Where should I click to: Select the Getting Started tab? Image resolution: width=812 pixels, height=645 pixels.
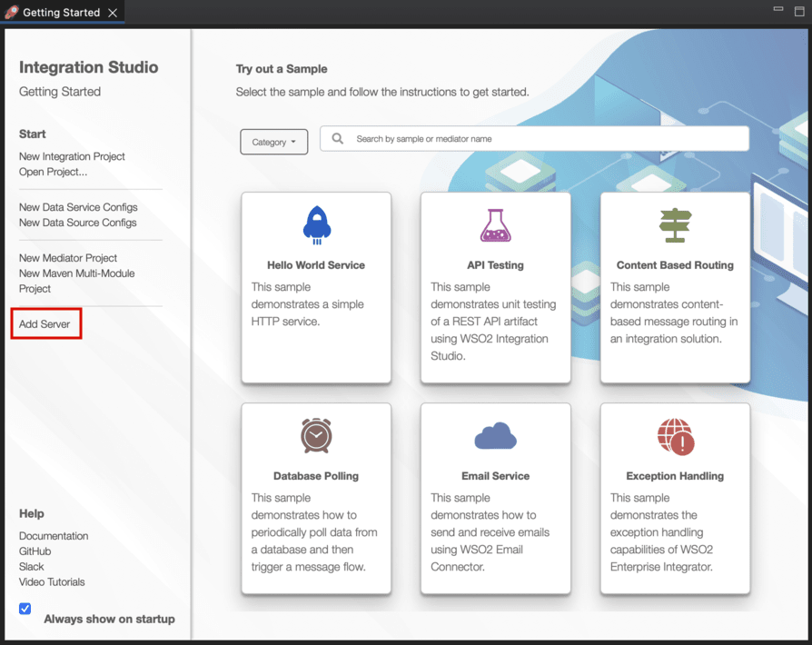[61, 13]
